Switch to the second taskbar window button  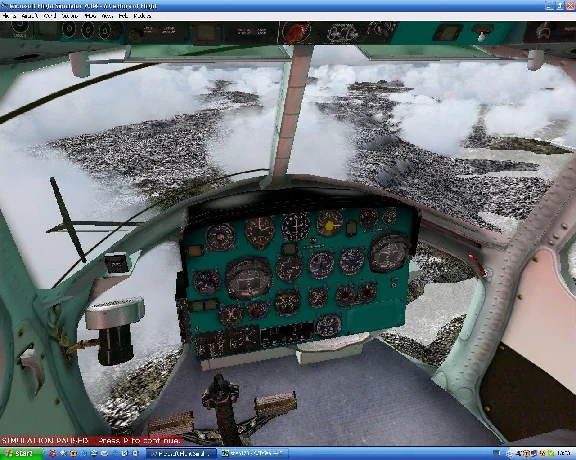click(x=254, y=454)
